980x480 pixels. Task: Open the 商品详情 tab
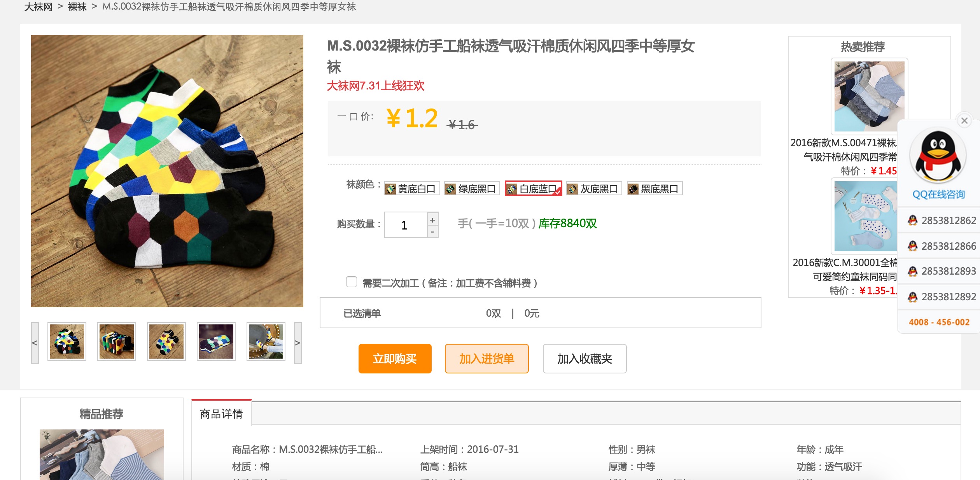[x=221, y=413]
